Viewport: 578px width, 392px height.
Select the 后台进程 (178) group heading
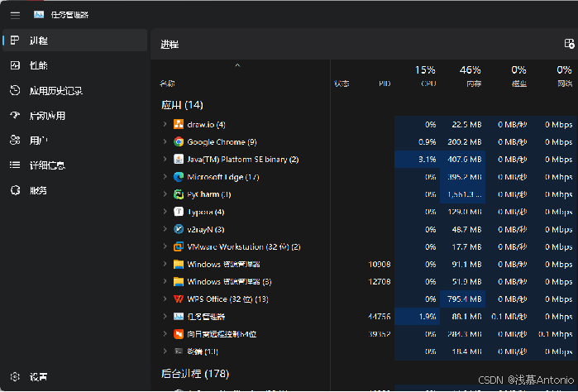195,374
